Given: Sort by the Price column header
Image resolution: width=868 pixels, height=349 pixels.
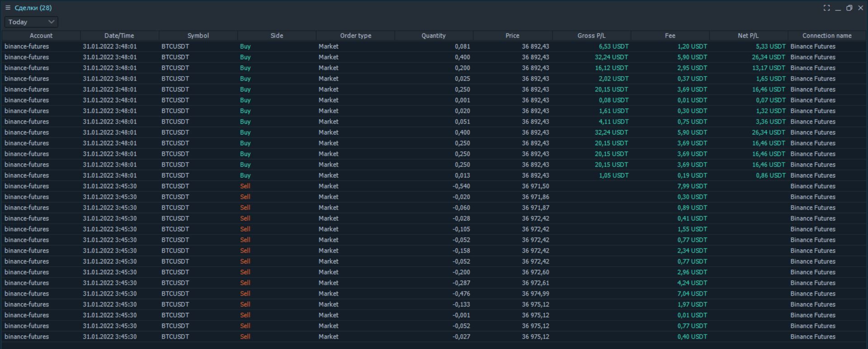Looking at the screenshot, I should tap(512, 35).
